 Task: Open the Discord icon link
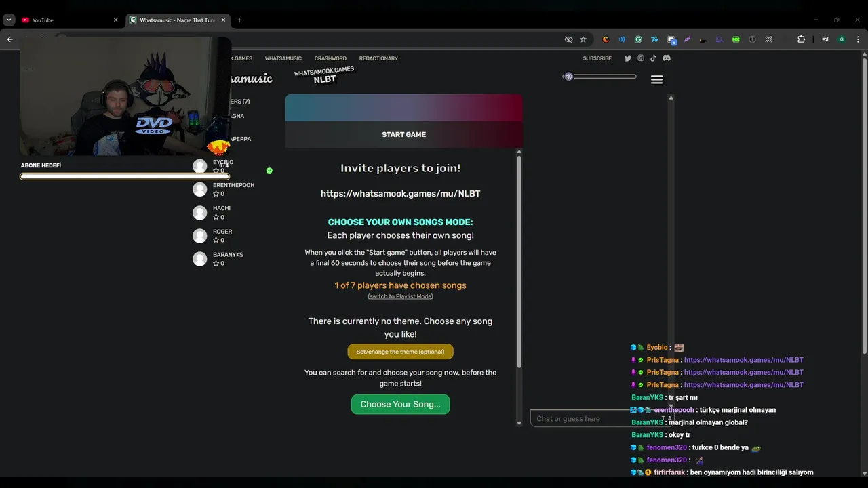[667, 58]
